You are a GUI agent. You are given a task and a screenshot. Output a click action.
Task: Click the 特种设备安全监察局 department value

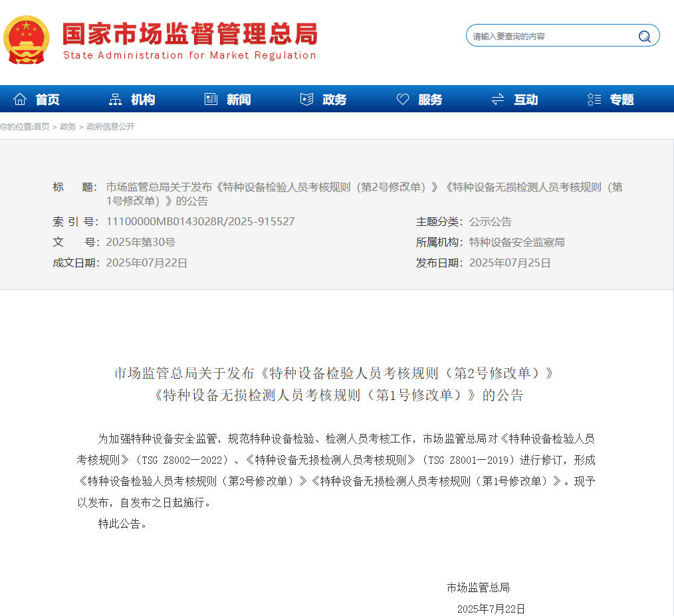516,243
